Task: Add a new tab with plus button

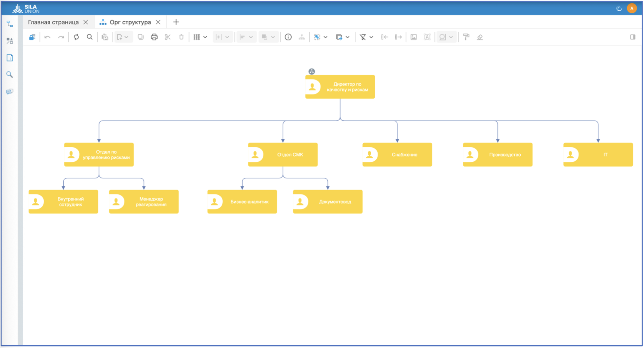Action: pos(176,22)
